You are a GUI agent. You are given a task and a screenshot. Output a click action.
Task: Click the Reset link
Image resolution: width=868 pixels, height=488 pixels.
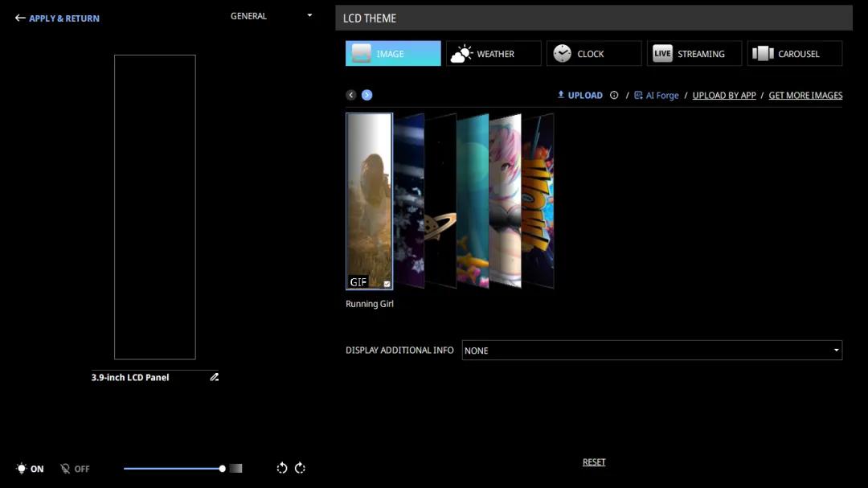click(x=594, y=462)
